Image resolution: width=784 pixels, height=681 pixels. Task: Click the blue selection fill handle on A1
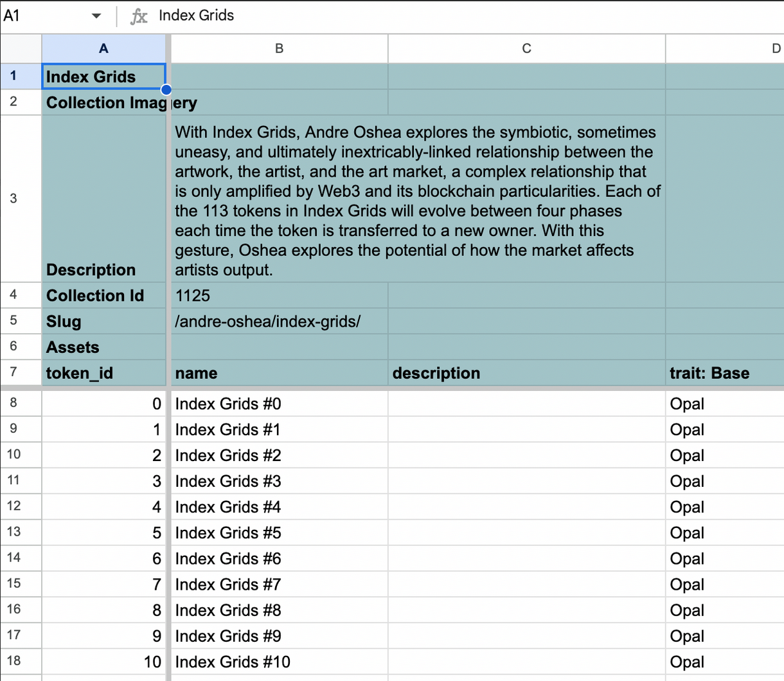[x=166, y=89]
